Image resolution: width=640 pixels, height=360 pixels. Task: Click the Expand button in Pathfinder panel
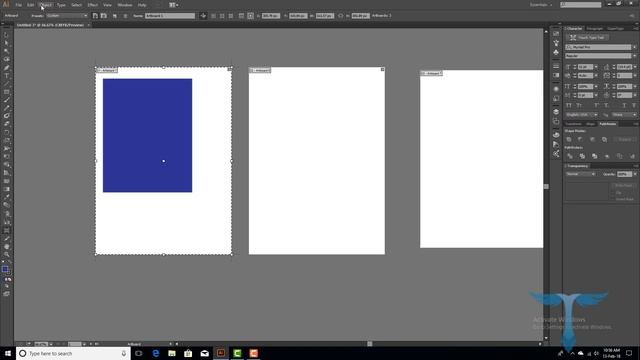(624, 139)
